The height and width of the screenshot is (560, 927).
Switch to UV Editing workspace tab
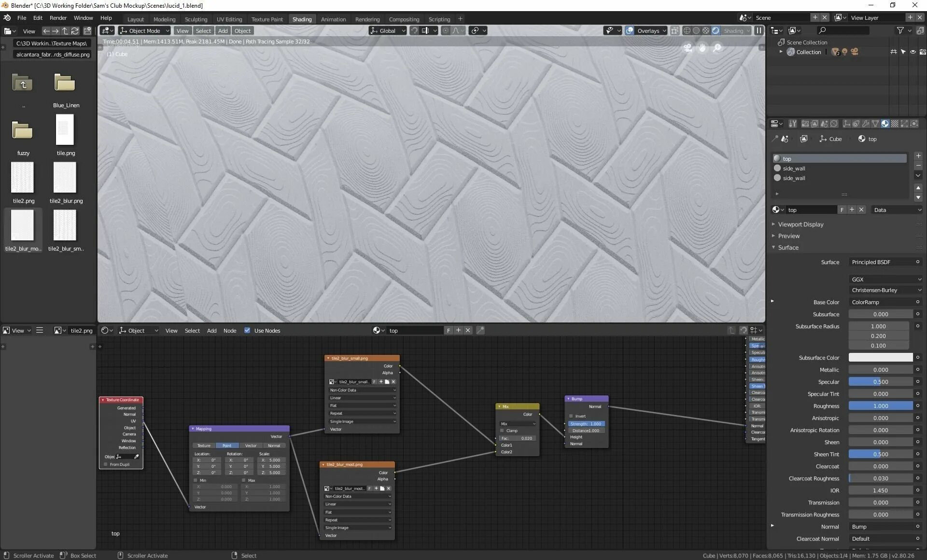[229, 19]
